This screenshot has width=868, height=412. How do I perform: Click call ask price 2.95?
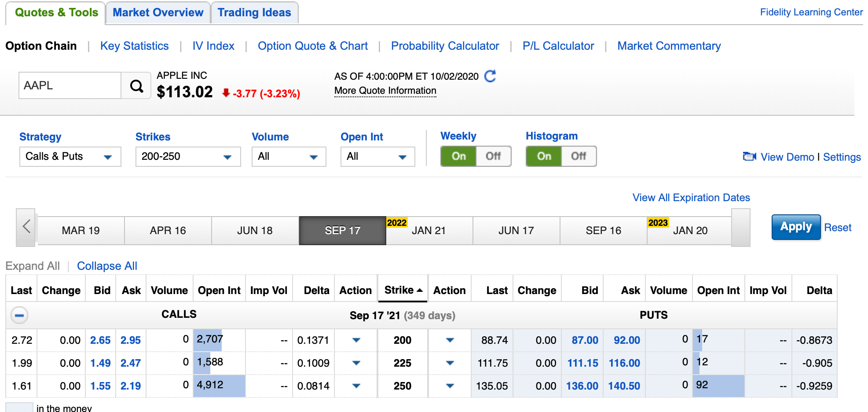pyautogui.click(x=131, y=340)
